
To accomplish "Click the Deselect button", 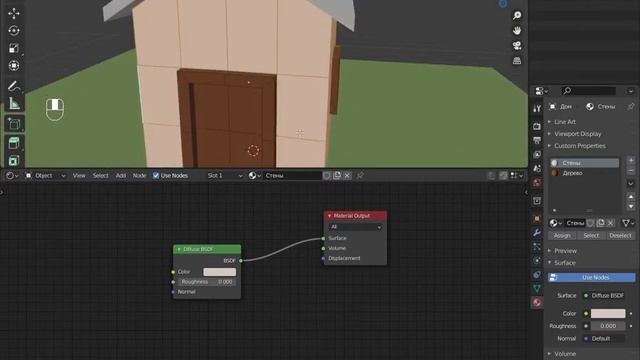I will tap(620, 236).
